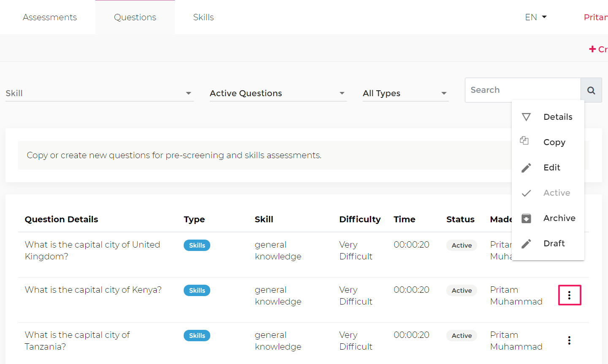Click the search magnifier icon button
The width and height of the screenshot is (608, 364).
(591, 90)
